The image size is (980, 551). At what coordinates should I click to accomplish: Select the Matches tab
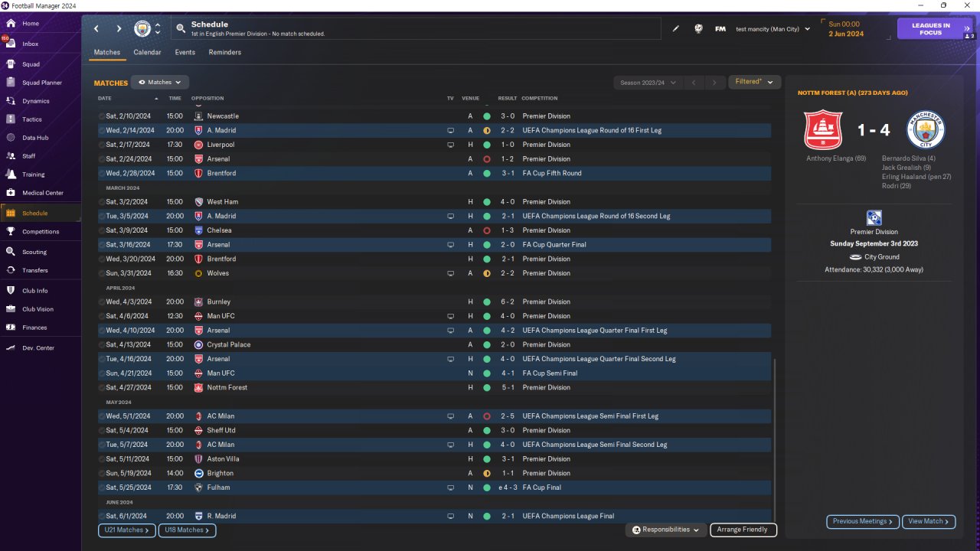click(107, 53)
